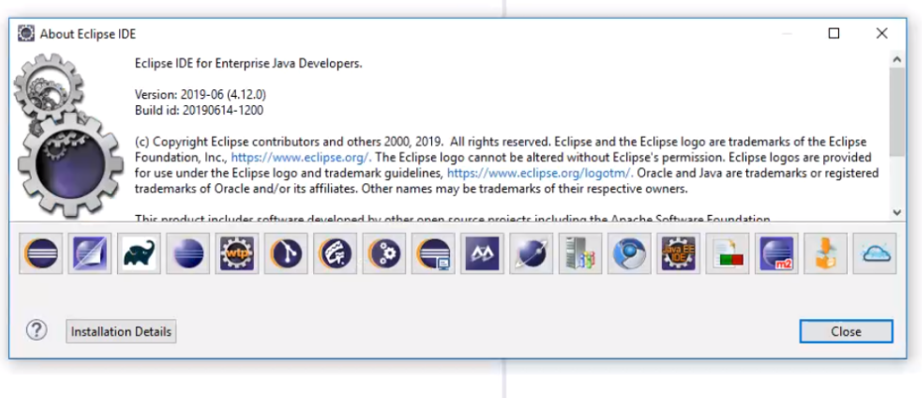Open the m2 Maven feature icon
Image resolution: width=922 pixels, height=398 pixels.
point(777,253)
